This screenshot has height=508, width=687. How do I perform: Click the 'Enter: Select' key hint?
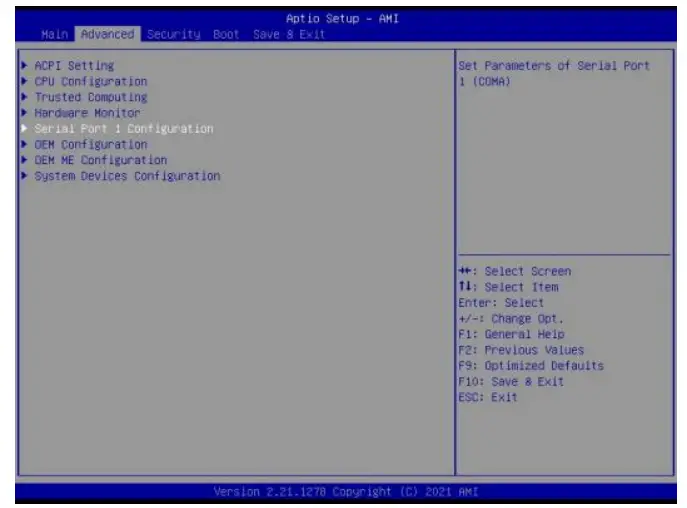click(501, 303)
